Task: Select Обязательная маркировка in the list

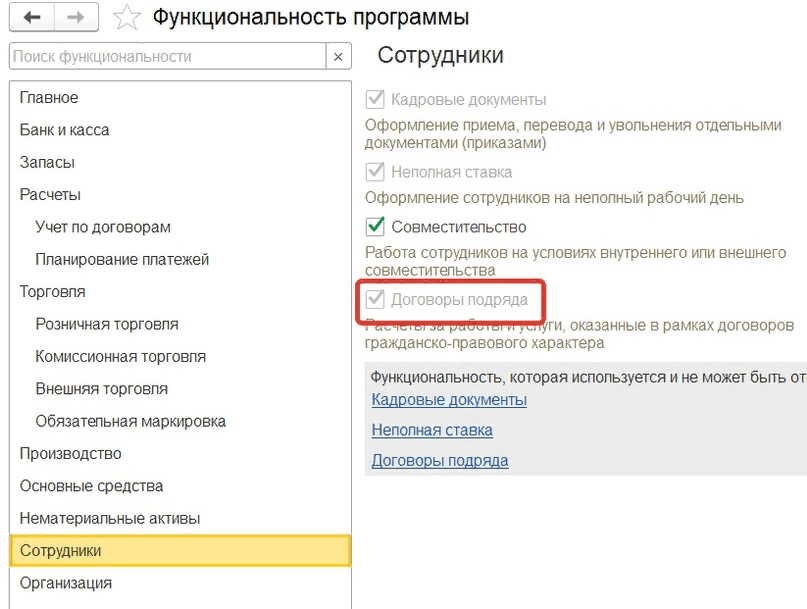Action: coord(130,421)
